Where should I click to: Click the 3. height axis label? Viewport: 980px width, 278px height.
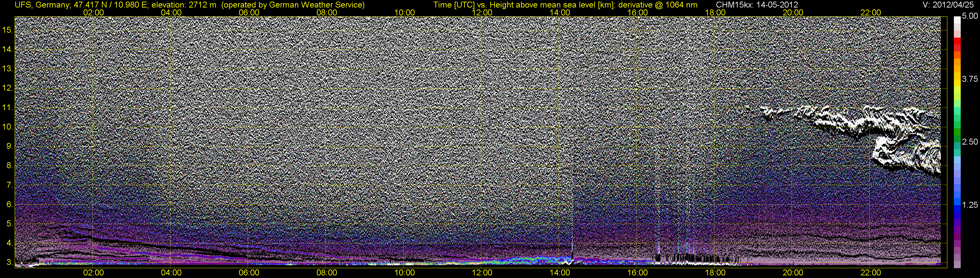coord(9,262)
